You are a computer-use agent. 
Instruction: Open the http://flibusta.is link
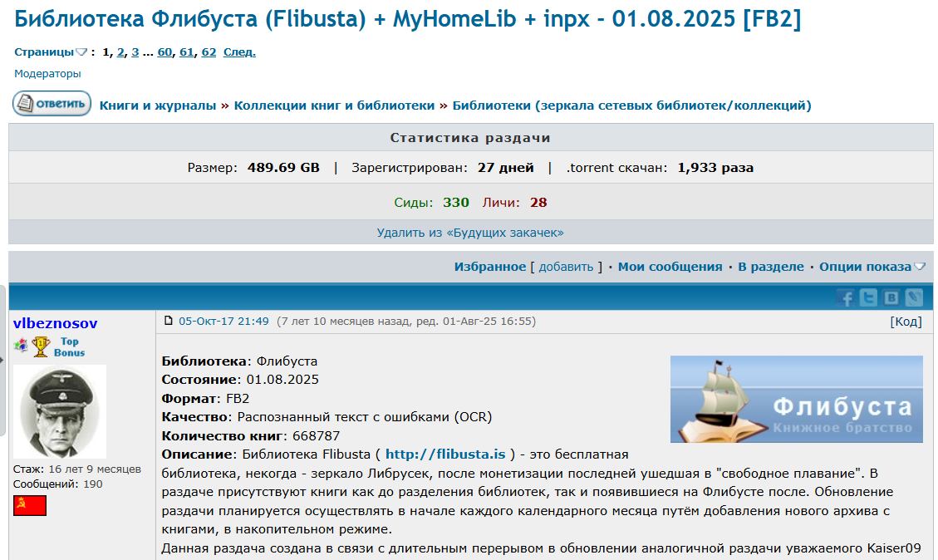pos(445,454)
